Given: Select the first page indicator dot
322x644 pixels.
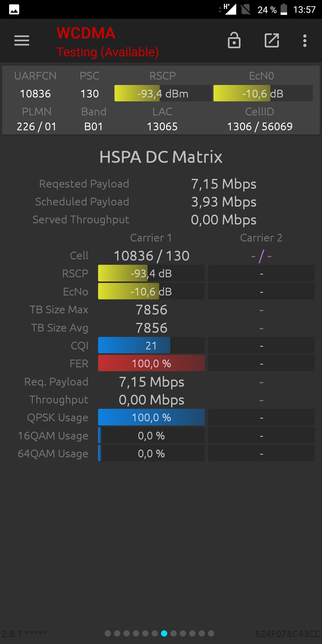Looking at the screenshot, I should [x=108, y=633].
